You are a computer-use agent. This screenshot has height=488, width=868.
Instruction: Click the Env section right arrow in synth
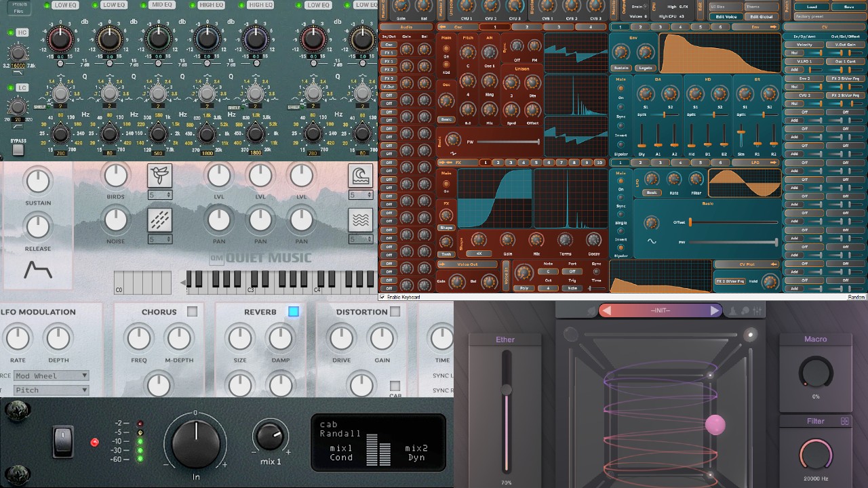pos(774,27)
